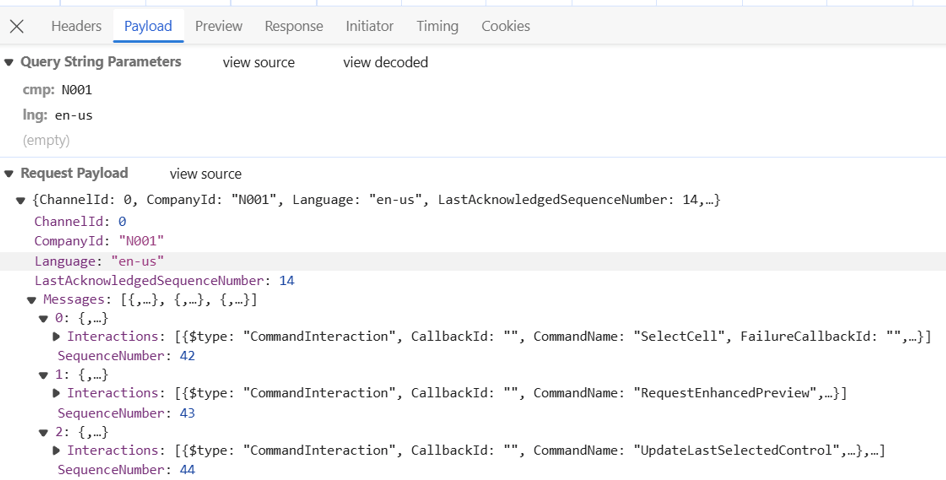Collapse the Request Payload section
The height and width of the screenshot is (480, 946).
point(10,173)
